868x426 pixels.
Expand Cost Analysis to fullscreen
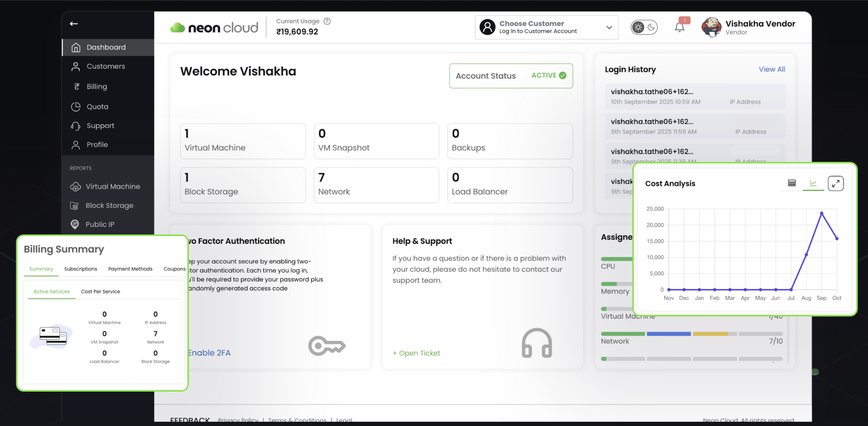click(x=836, y=183)
